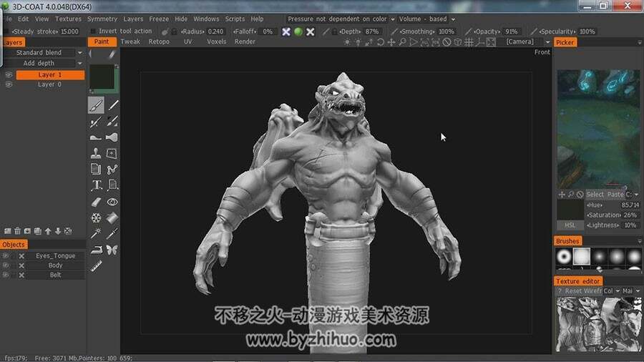Choose the paint fill bucket tool
This screenshot has width=644, height=362.
pos(112,217)
